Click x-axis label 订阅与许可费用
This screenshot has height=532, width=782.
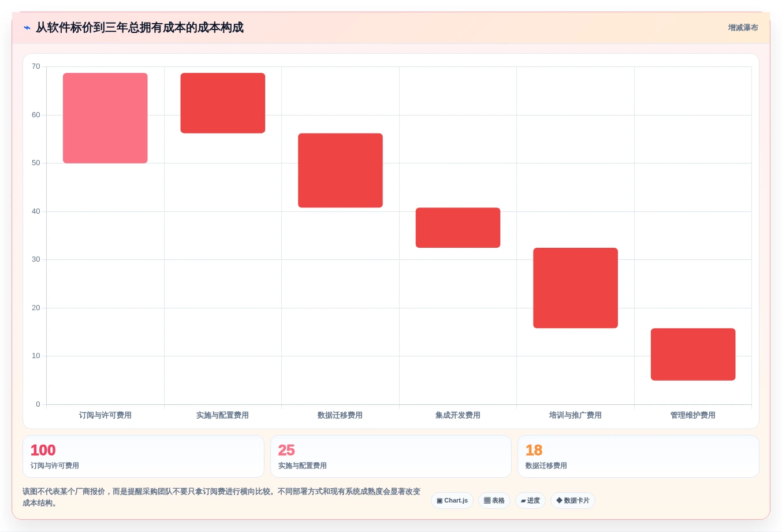pos(105,415)
